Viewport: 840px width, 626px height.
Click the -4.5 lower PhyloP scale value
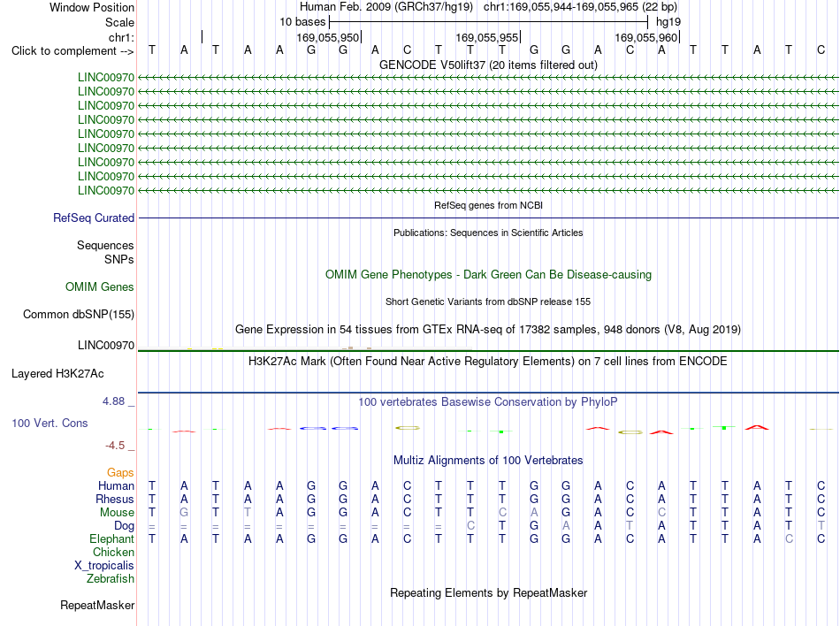(x=115, y=446)
